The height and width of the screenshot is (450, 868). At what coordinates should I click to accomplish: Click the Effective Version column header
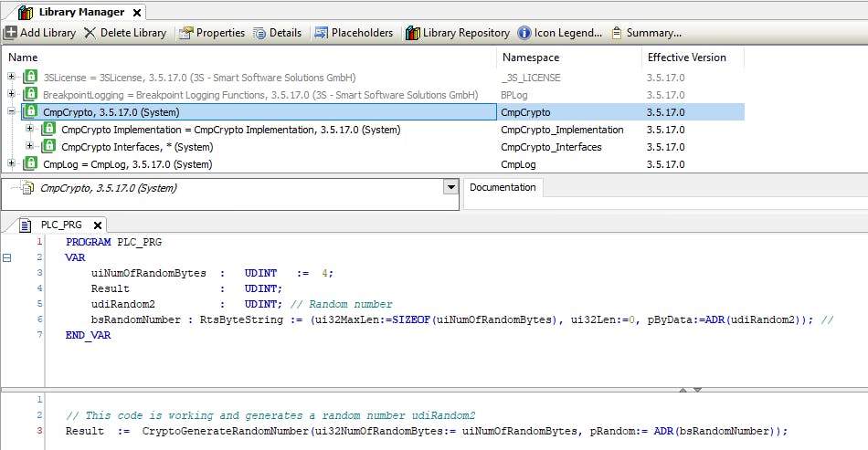(685, 58)
